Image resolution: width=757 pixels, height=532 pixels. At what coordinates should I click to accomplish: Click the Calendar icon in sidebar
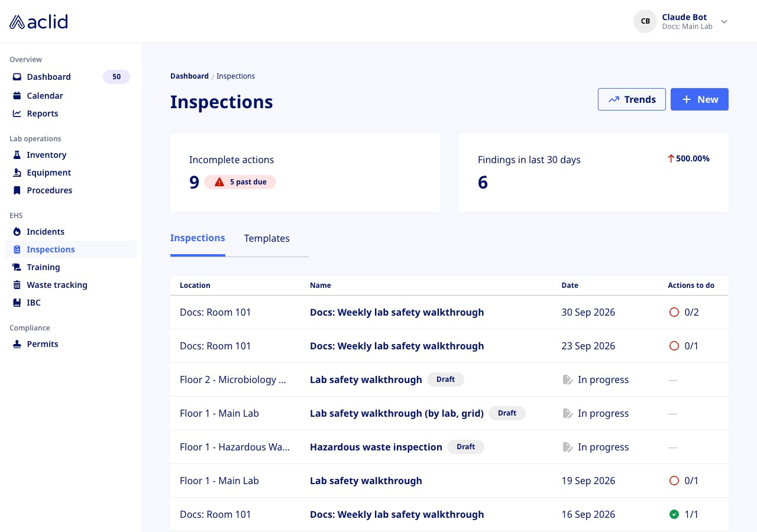17,96
